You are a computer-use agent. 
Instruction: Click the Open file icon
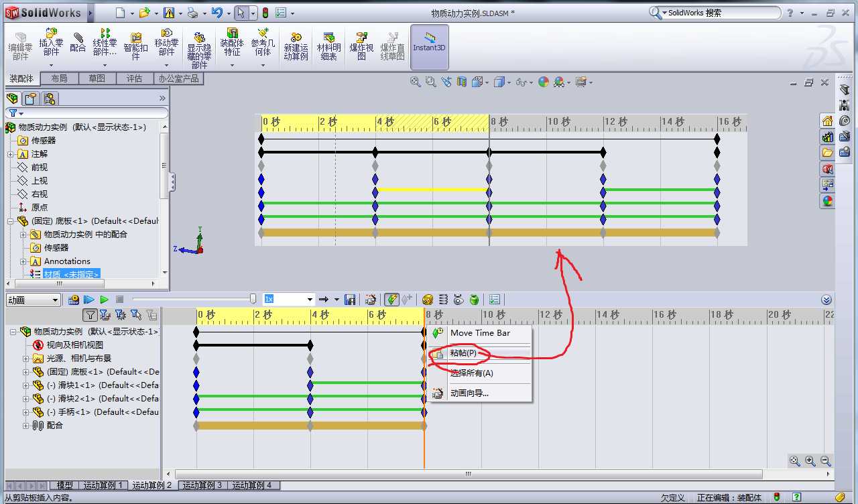(x=144, y=13)
